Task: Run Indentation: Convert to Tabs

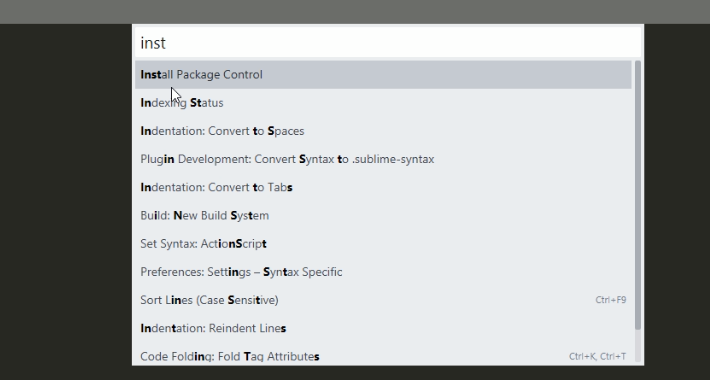Action: [383, 187]
